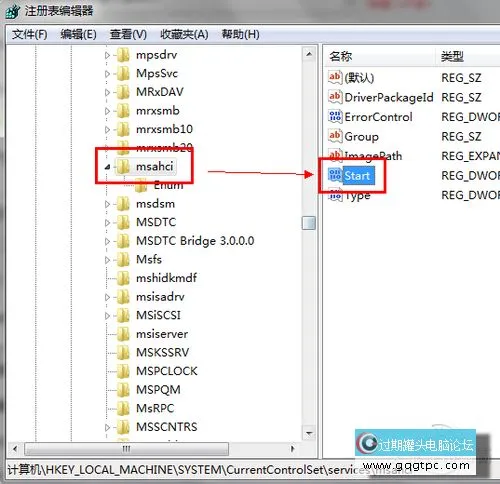Select the msahci folder icon

123,166
